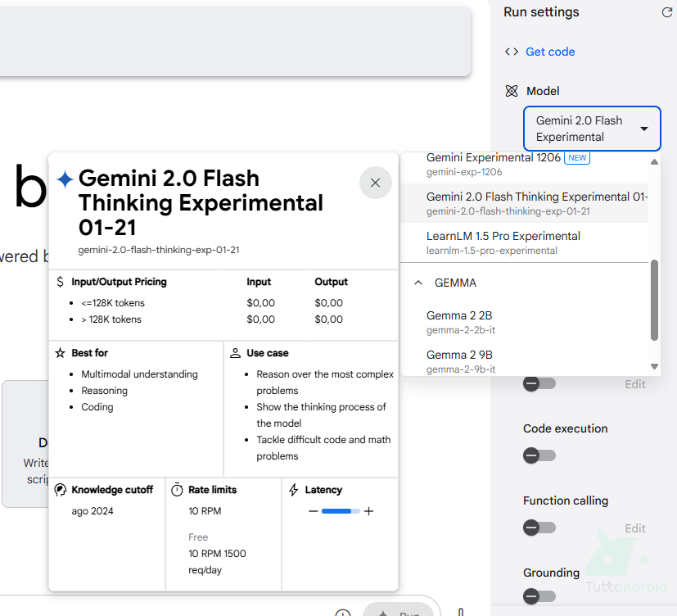The height and width of the screenshot is (616, 677).
Task: Click the 'Reasoning' bullet under Best for
Action: coord(105,391)
